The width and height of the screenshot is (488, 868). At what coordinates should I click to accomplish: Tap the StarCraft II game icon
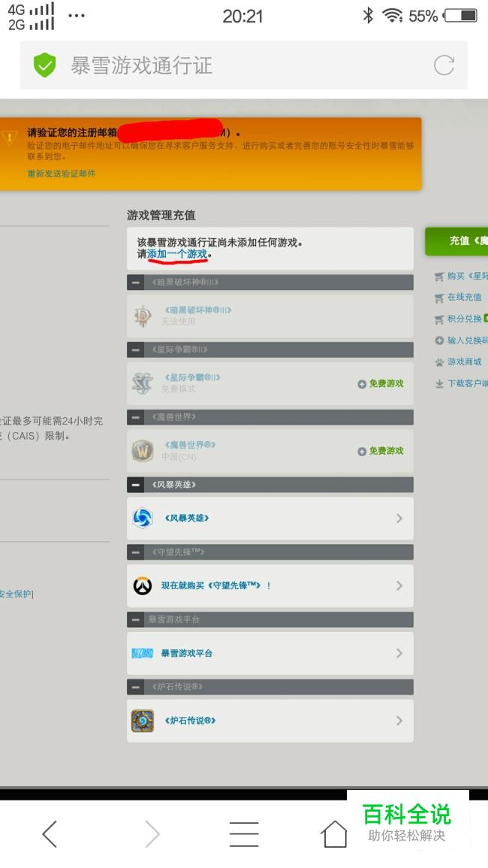pyautogui.click(x=143, y=383)
